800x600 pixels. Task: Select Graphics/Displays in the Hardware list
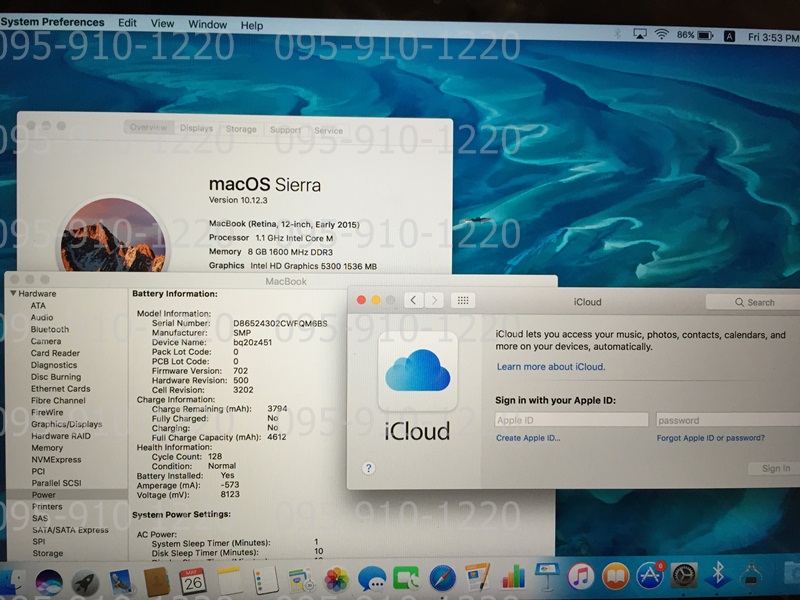(x=67, y=424)
